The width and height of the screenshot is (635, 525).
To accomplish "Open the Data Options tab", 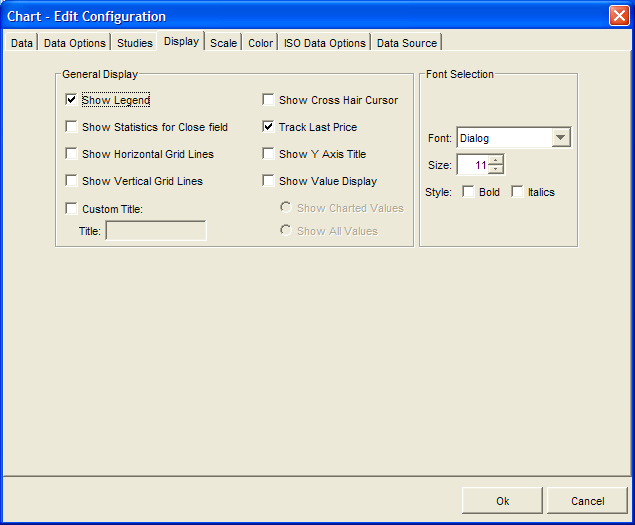I will pyautogui.click(x=75, y=43).
